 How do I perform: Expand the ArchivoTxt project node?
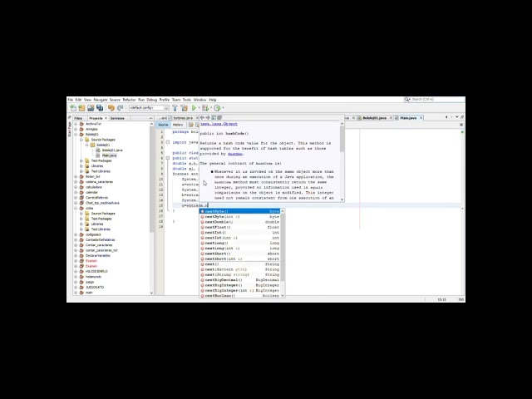[x=76, y=124]
